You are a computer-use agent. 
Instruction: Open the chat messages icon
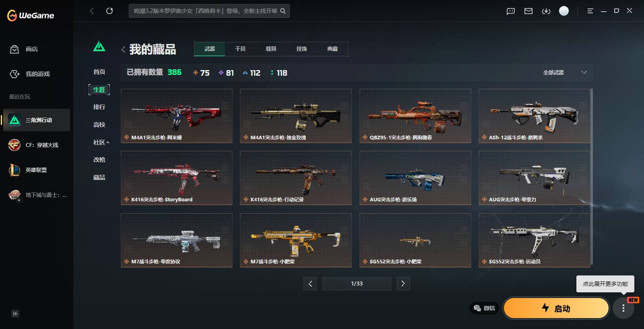(x=511, y=11)
